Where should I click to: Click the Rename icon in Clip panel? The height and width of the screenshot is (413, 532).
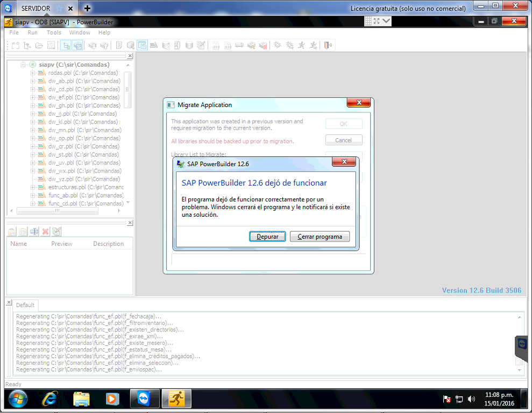(34, 232)
